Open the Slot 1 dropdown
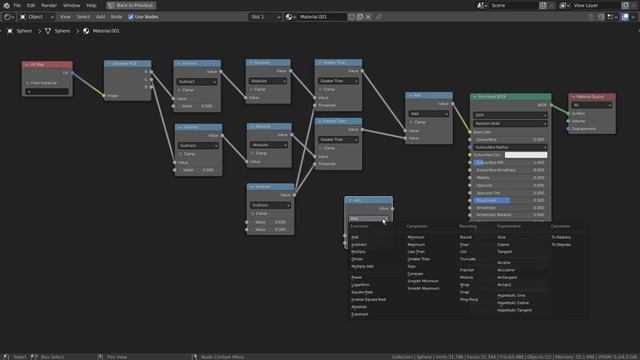 click(265, 17)
